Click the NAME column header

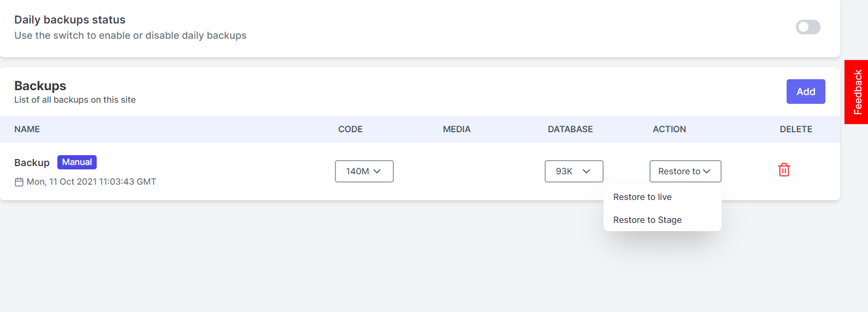pyautogui.click(x=27, y=129)
